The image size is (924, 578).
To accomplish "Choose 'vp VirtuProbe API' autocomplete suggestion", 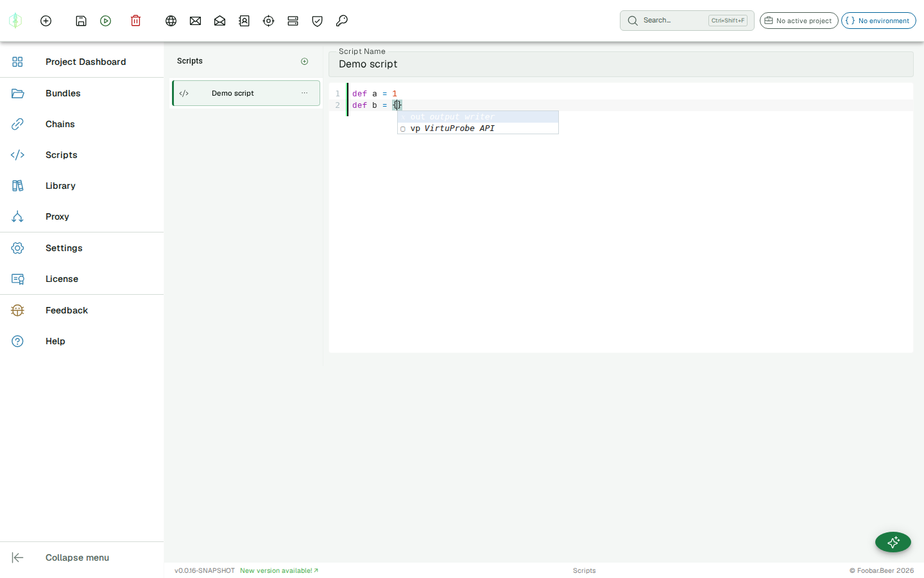I will pyautogui.click(x=478, y=128).
